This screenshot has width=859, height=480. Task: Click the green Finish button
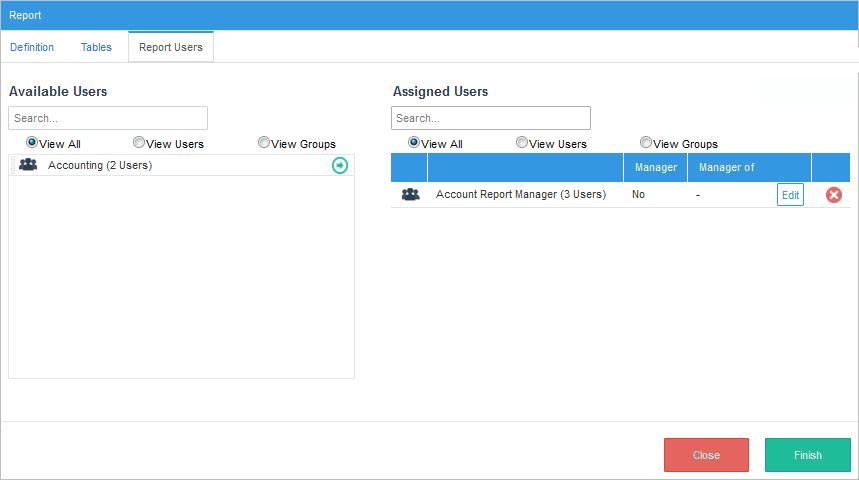pos(807,455)
